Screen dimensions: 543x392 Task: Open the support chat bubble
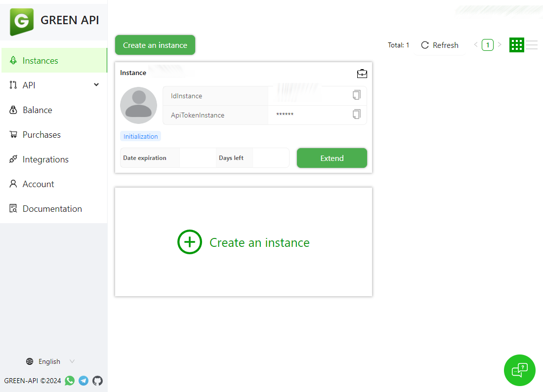coord(519,370)
